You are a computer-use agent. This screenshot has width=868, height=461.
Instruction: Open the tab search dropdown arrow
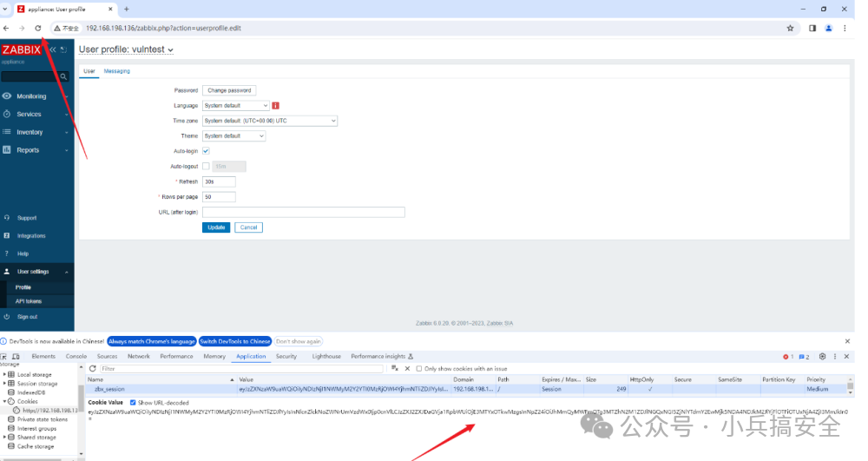[x=5, y=10]
